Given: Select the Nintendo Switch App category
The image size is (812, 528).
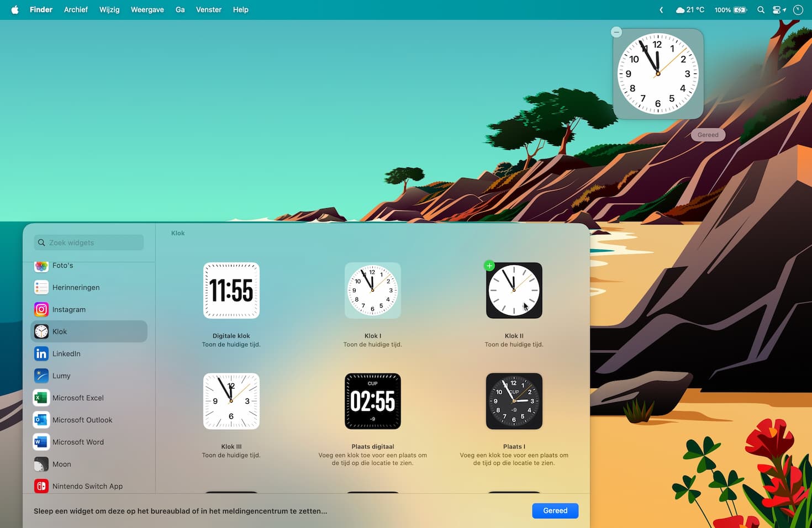Looking at the screenshot, I should coord(87,486).
